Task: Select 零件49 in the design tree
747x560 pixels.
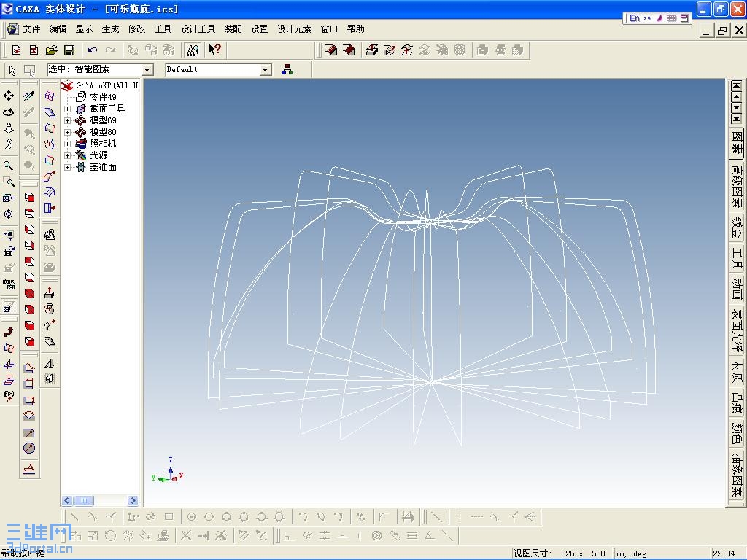Action: tap(103, 97)
